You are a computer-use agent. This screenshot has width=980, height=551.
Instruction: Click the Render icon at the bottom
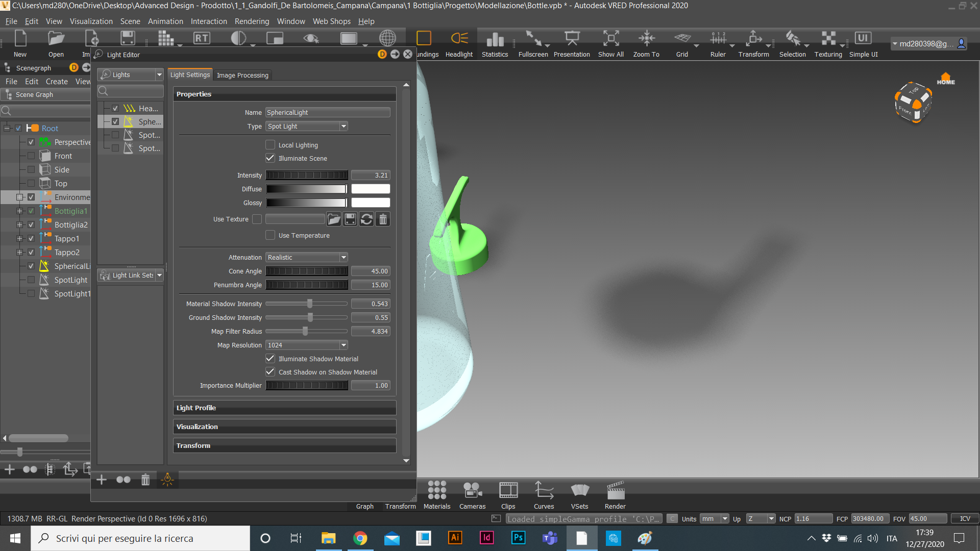(x=615, y=494)
